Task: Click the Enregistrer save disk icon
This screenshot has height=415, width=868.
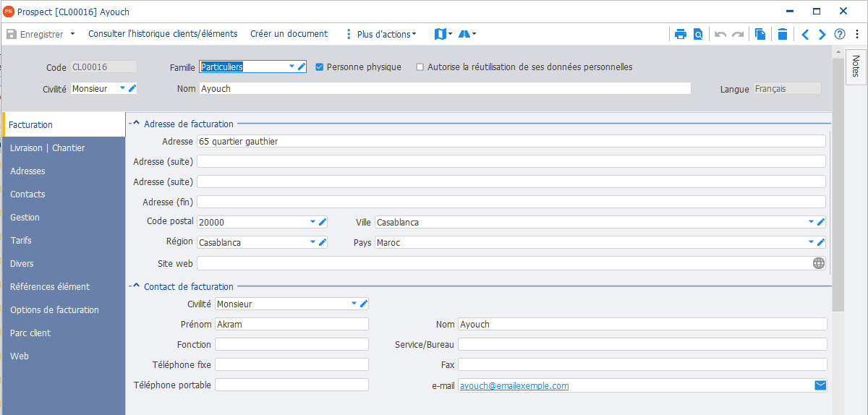Action: point(12,34)
